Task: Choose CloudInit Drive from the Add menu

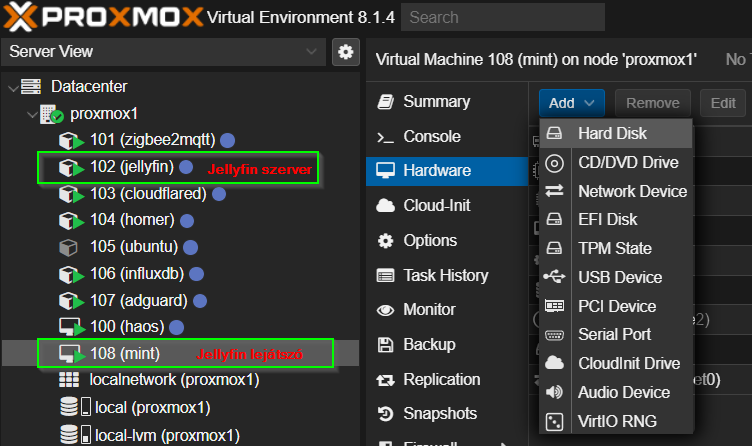Action: 616,364
